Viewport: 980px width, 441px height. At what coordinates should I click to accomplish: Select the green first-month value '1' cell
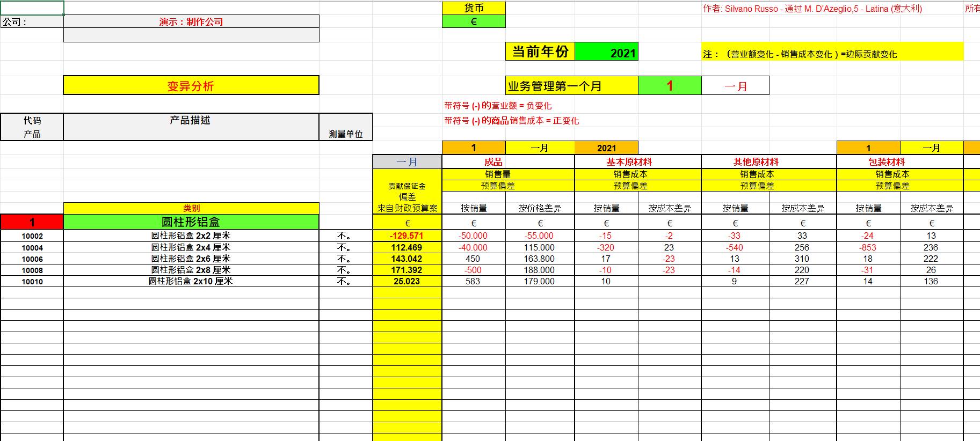click(x=670, y=86)
